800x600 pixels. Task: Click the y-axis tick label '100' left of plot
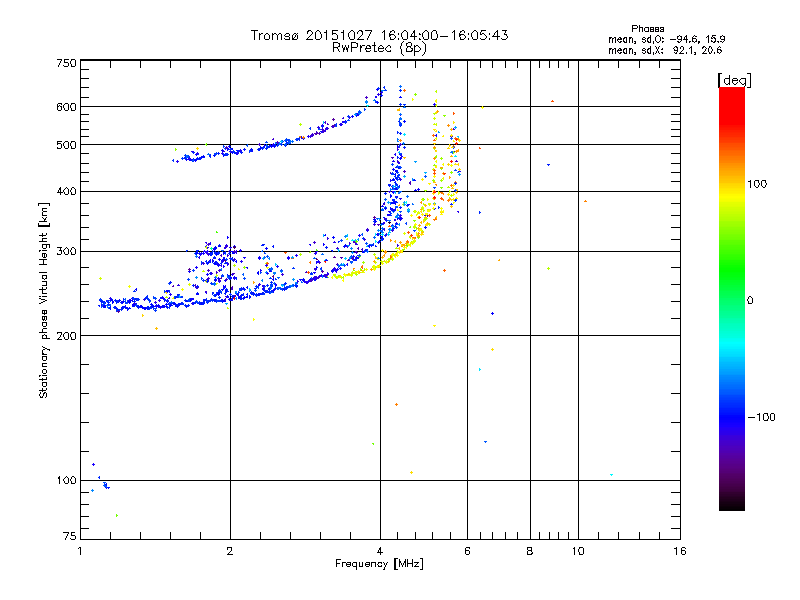66,481
